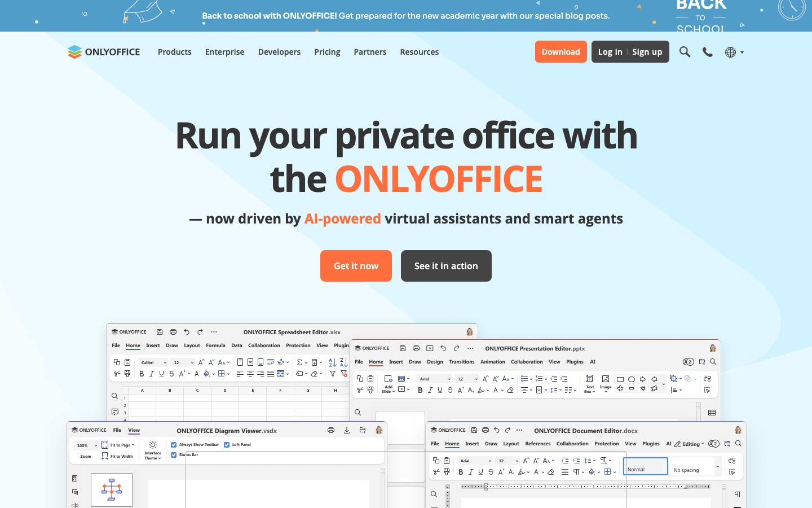Switch to Formula tab in Spreadsheet Editor
The width and height of the screenshot is (812, 508).
[x=215, y=345]
